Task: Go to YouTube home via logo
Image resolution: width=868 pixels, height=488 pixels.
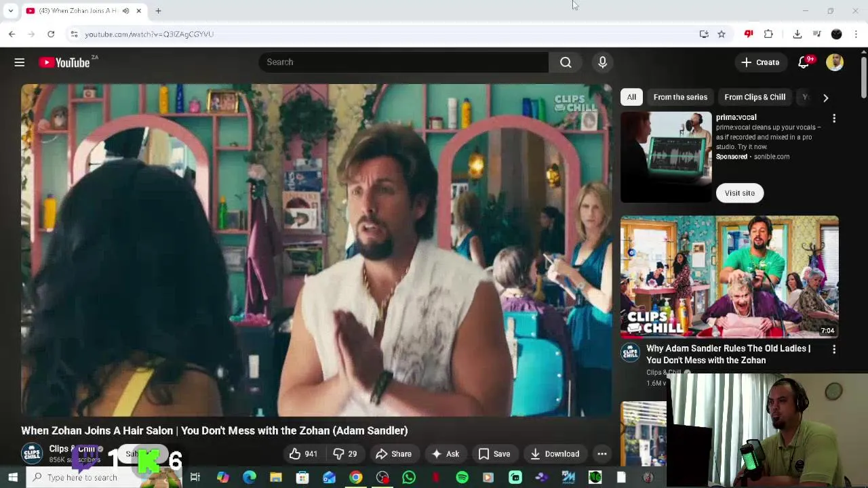Action: pos(64,62)
